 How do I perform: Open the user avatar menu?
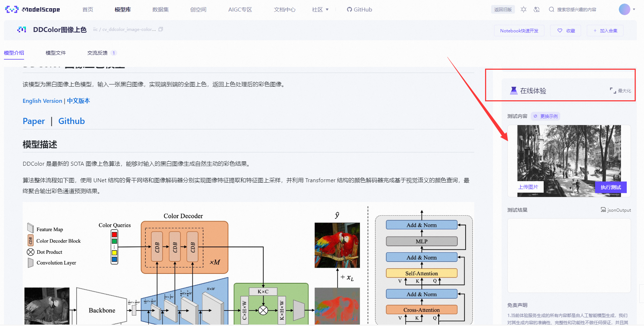click(x=624, y=9)
